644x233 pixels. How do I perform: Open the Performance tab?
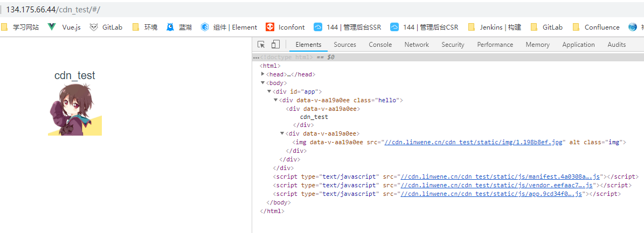click(495, 45)
